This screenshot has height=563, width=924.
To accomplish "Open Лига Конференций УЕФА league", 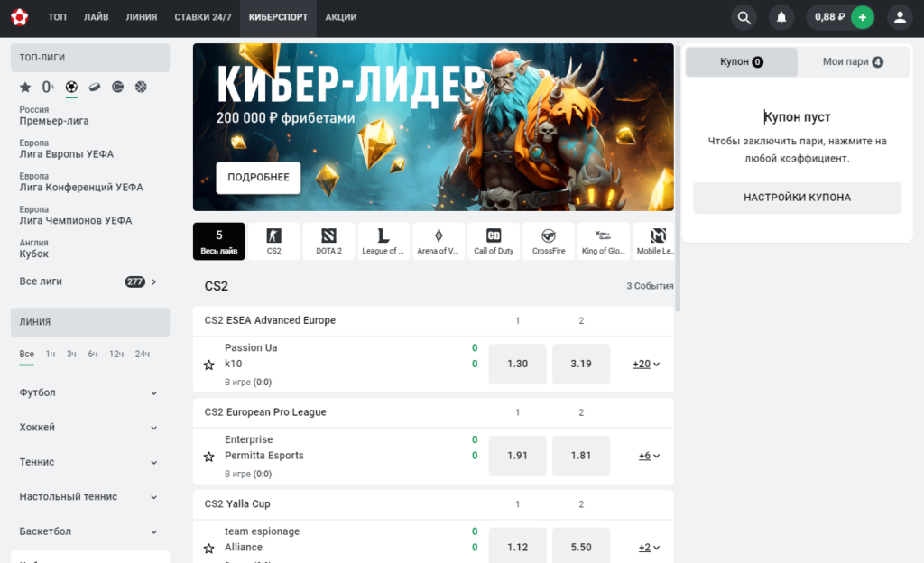I will 81,182.
